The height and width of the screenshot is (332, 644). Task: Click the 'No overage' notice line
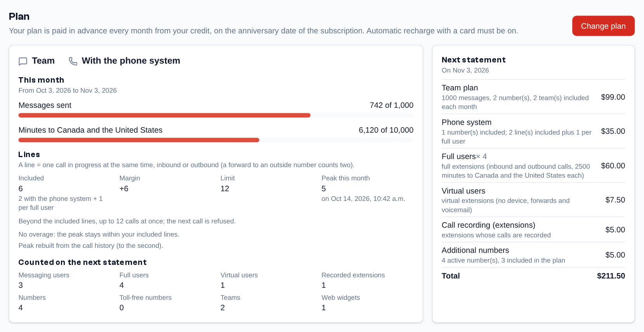[x=99, y=234]
